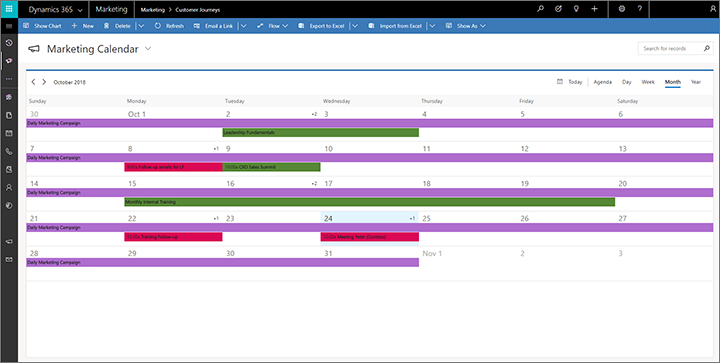Screen dimensions: 720x363
Task: Open Marketing Calendar view selector chevron
Action: coord(148,48)
